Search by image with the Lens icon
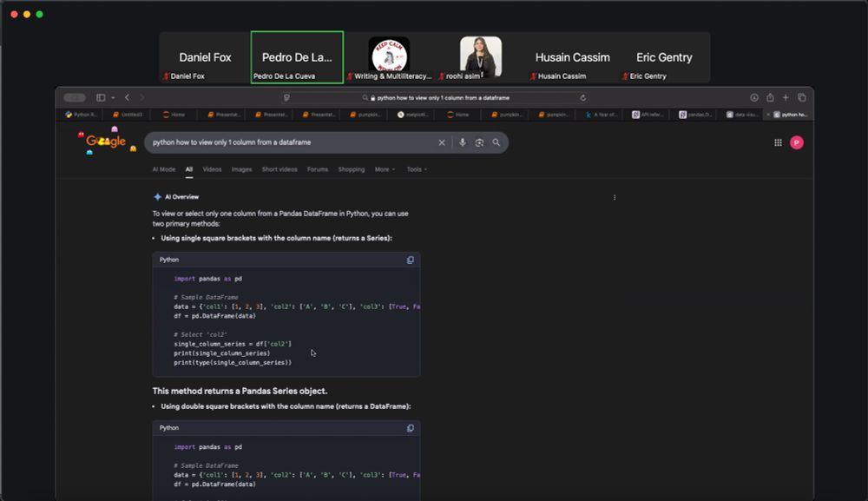Viewport: 868px width, 501px height. point(479,142)
